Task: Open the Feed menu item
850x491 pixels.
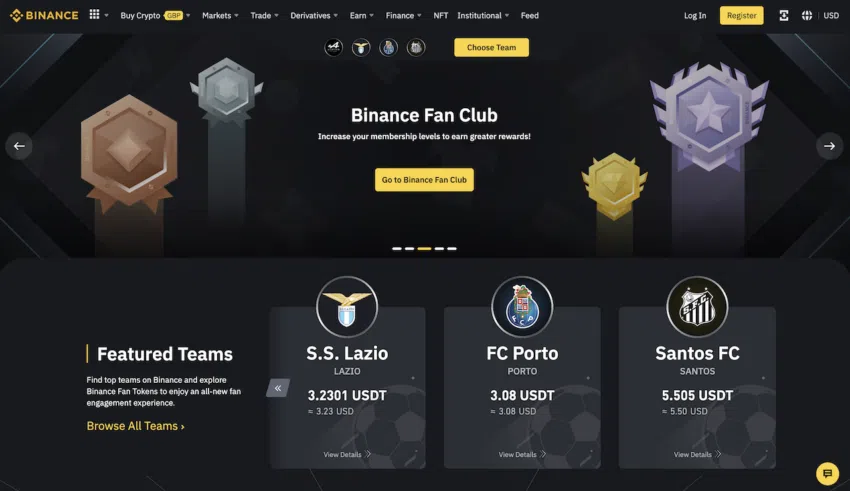Action: pos(530,16)
